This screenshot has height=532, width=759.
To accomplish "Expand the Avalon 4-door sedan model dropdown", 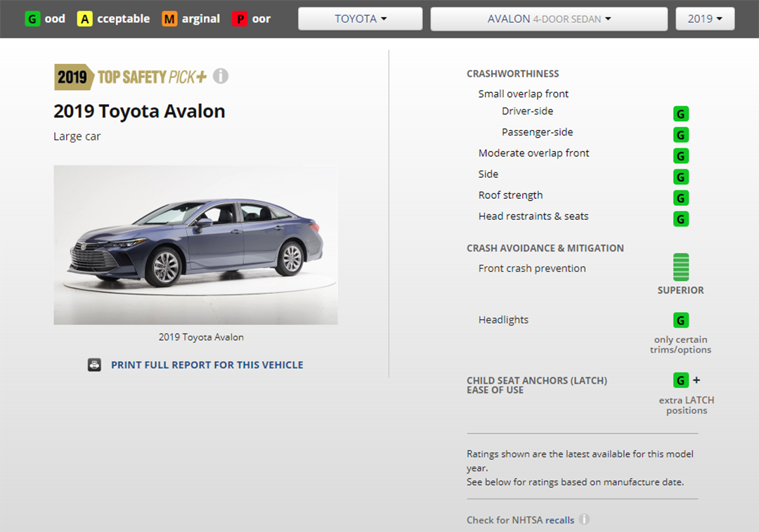I will pyautogui.click(x=549, y=19).
